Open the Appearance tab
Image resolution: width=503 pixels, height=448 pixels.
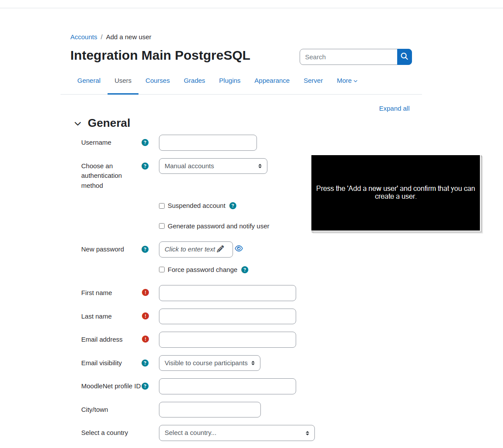click(x=272, y=81)
